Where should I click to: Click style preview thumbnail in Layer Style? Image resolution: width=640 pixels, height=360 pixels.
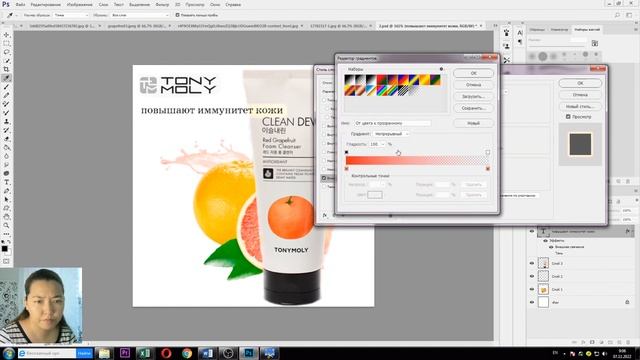coord(580,144)
